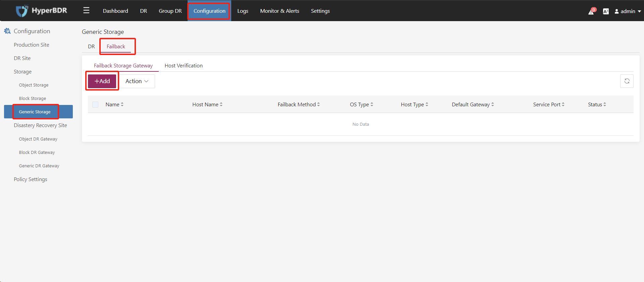Click the Configuration gear icon in sidebar

coord(7,31)
